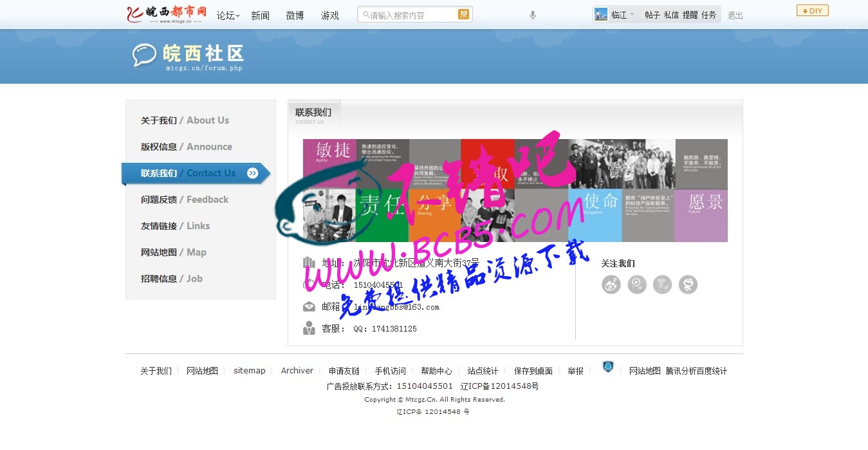868x450 pixels.
Task: Select 关于我们 / About Us in sidebar
Action: (185, 120)
